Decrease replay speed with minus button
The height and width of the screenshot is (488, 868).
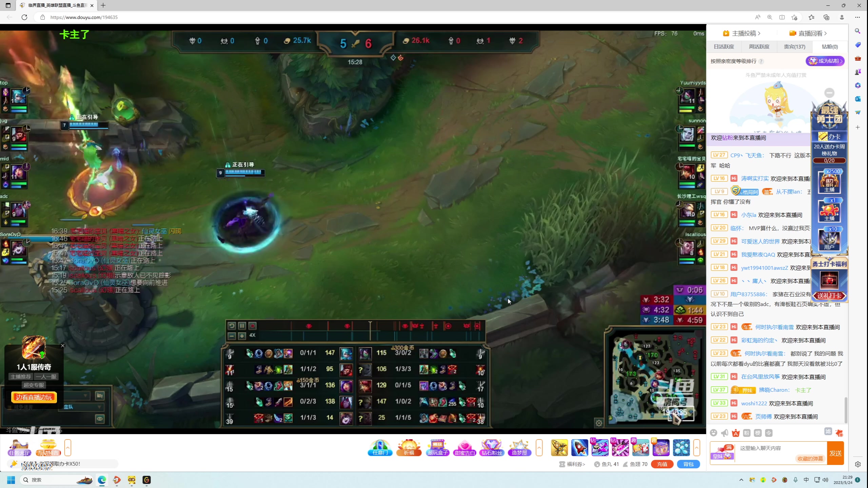232,336
